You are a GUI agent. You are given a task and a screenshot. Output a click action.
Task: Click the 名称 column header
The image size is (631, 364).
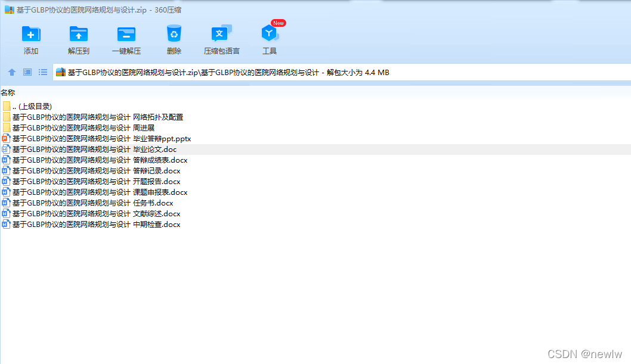8,93
